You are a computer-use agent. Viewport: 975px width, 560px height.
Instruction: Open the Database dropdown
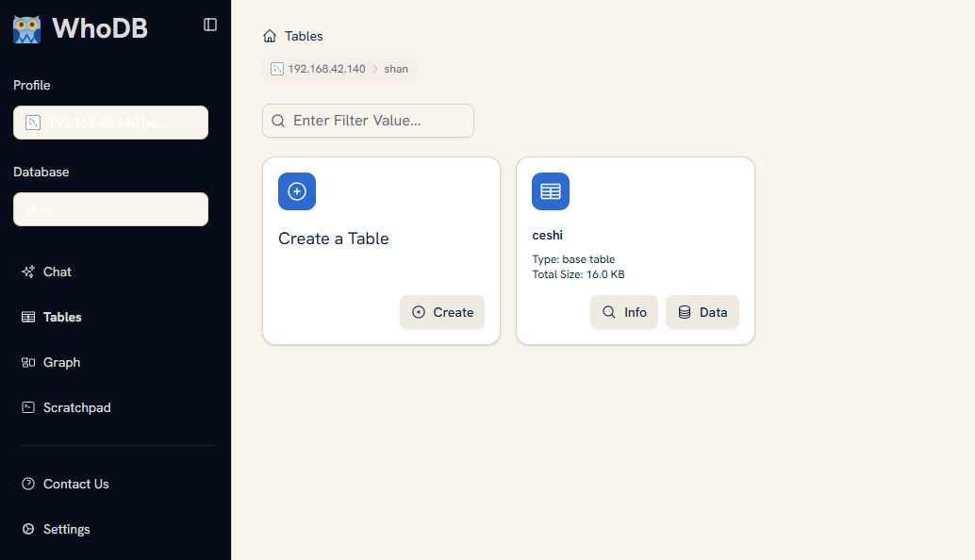click(x=110, y=209)
